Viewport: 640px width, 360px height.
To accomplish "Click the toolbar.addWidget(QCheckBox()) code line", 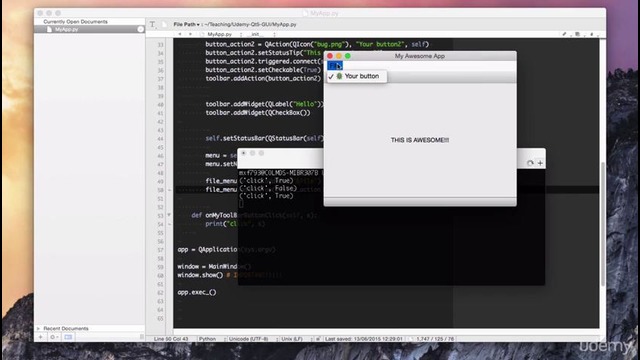I will click(x=258, y=113).
